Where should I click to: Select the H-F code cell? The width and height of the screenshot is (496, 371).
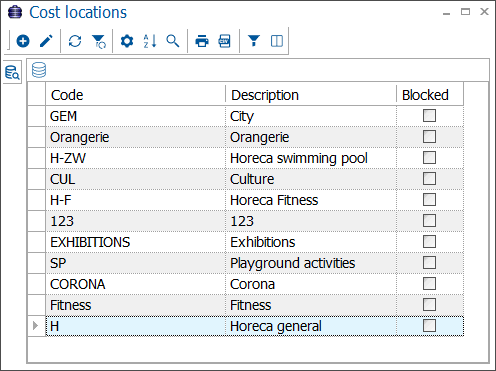click(x=135, y=200)
